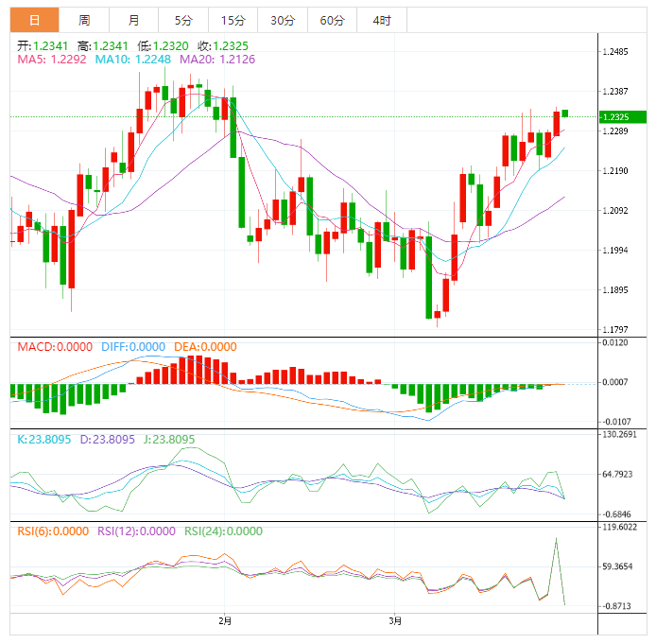Click the RSI(24) indicator label
Screen dimensions: 656x644
click(x=223, y=531)
